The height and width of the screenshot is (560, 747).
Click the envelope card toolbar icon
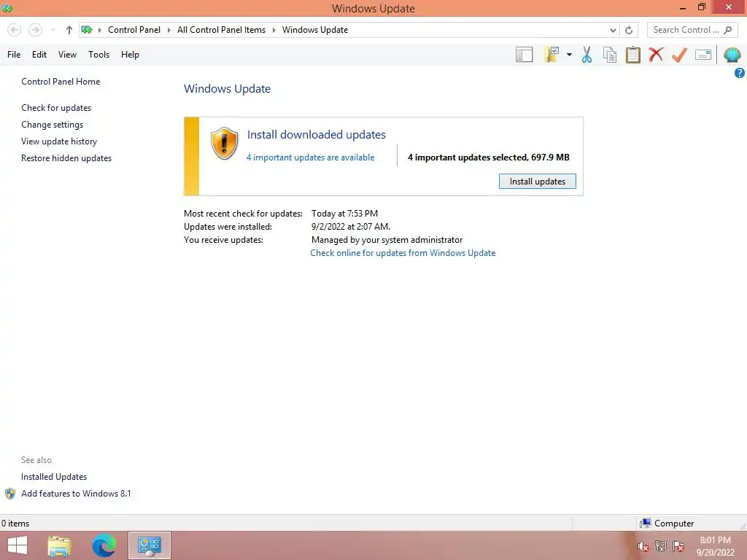(x=703, y=55)
